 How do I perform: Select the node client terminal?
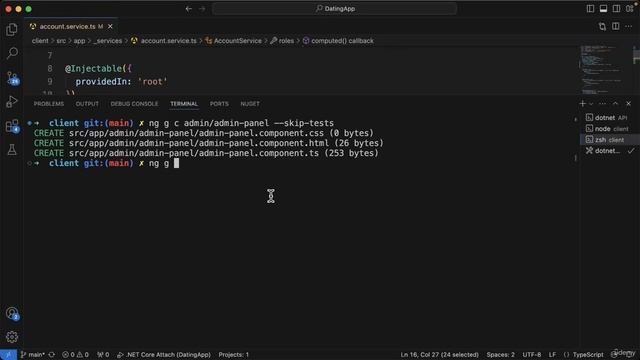coord(610,129)
